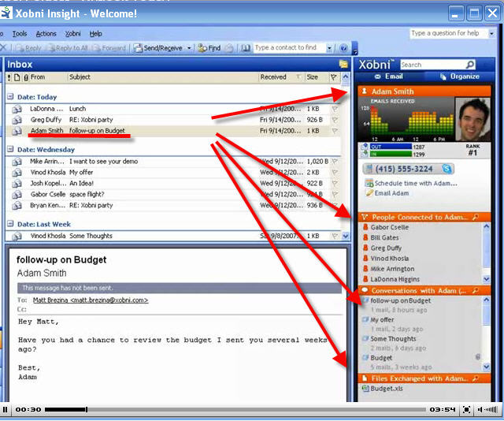Toggle flag on Vinod Khosla My offer email
504x421 pixels.
(x=335, y=172)
